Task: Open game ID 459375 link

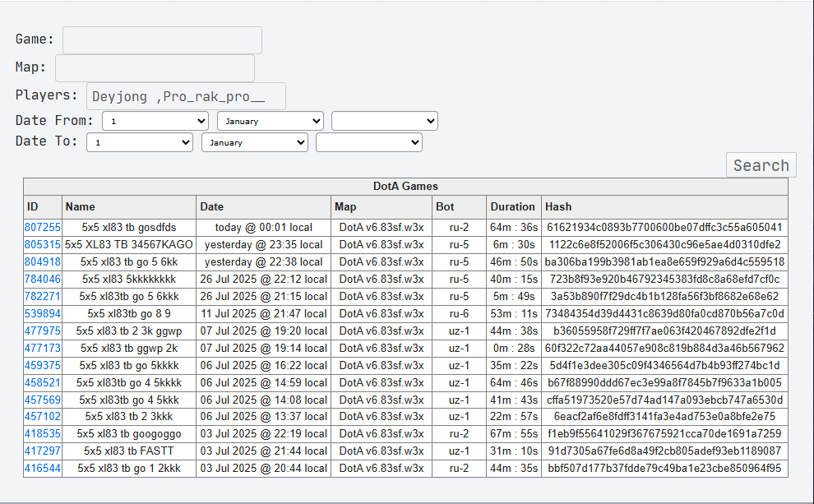Action: [43, 365]
